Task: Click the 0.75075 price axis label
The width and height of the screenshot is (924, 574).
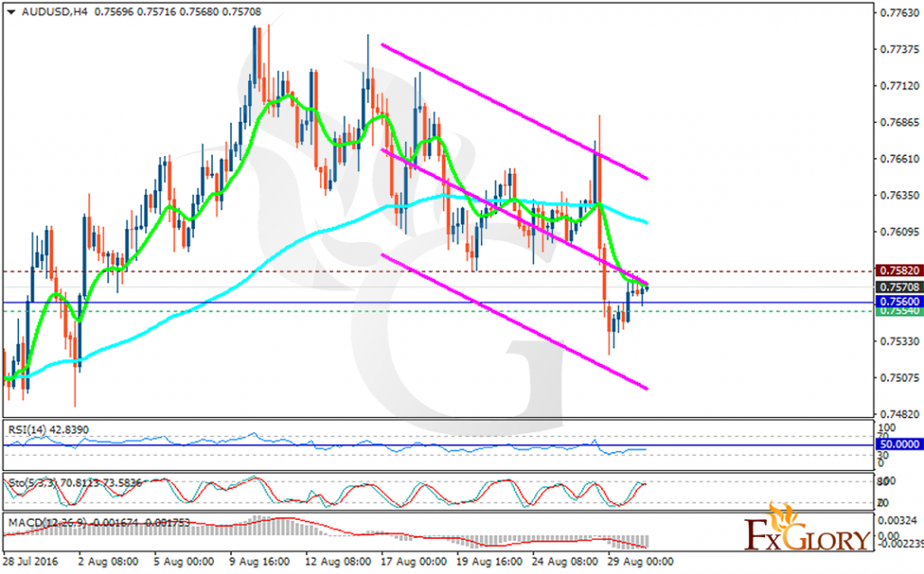Action: pos(900,377)
